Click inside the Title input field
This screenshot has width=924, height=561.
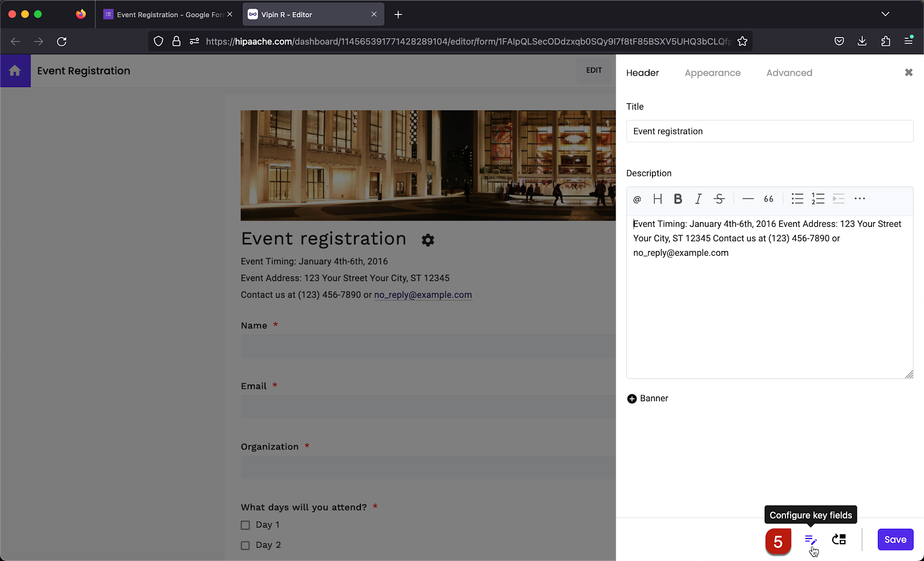pos(769,131)
